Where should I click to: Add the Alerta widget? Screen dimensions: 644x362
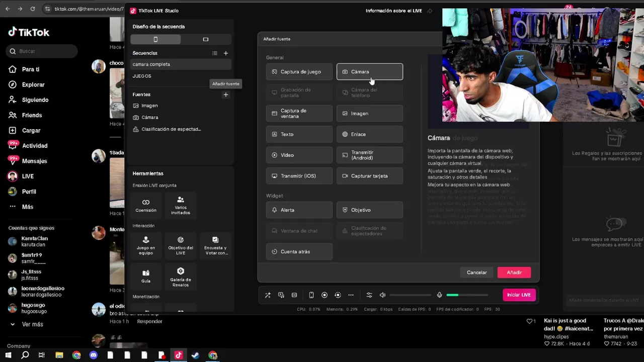(299, 210)
